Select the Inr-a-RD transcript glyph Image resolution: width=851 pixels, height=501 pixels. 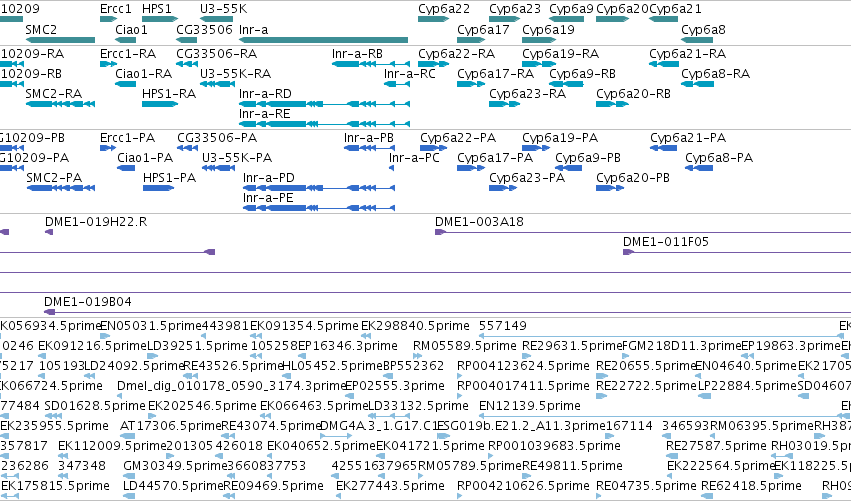(324, 104)
